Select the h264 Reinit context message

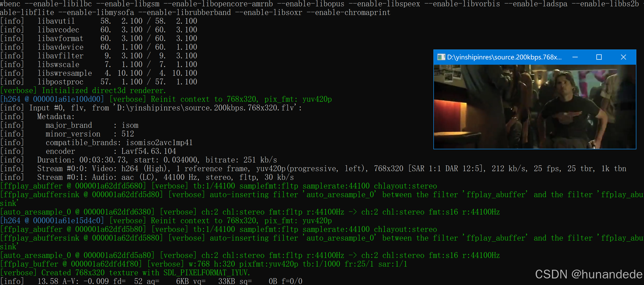coord(166,99)
